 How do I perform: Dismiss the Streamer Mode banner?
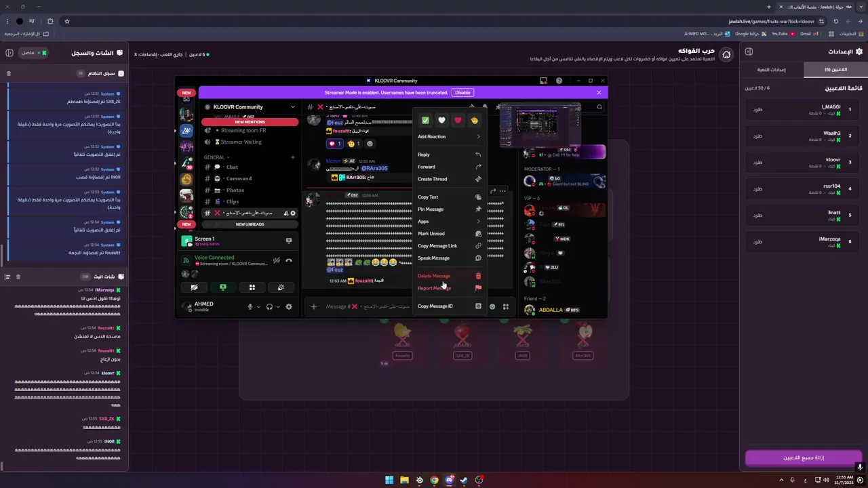pos(599,93)
